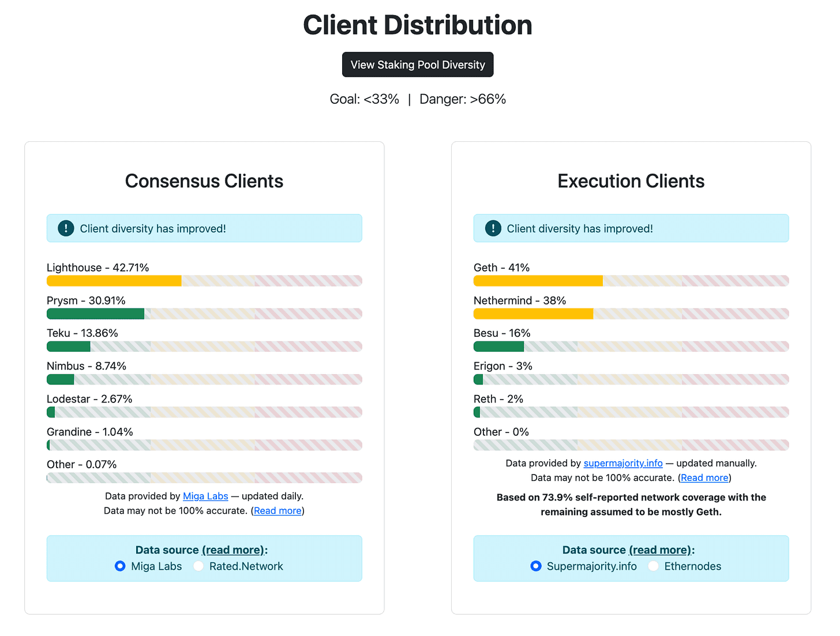Select the Rated.Network data source
The height and width of the screenshot is (636, 840).
pyautogui.click(x=198, y=566)
